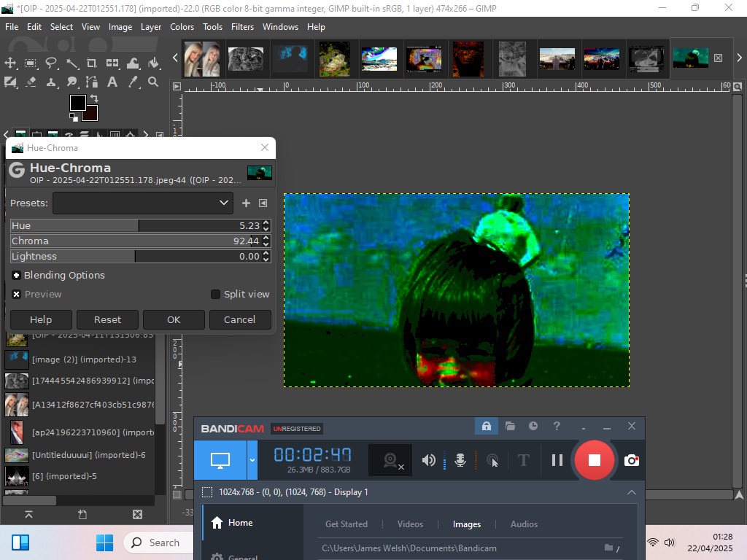Viewport: 747px width, 560px height.
Task: Open Bandicam recording mode dropdown arrow
Action: tap(252, 460)
